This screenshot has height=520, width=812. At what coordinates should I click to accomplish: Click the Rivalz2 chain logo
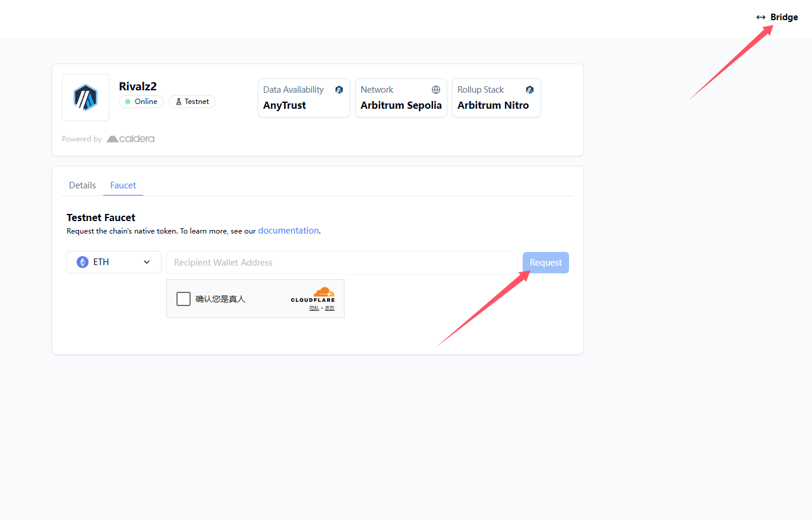86,97
